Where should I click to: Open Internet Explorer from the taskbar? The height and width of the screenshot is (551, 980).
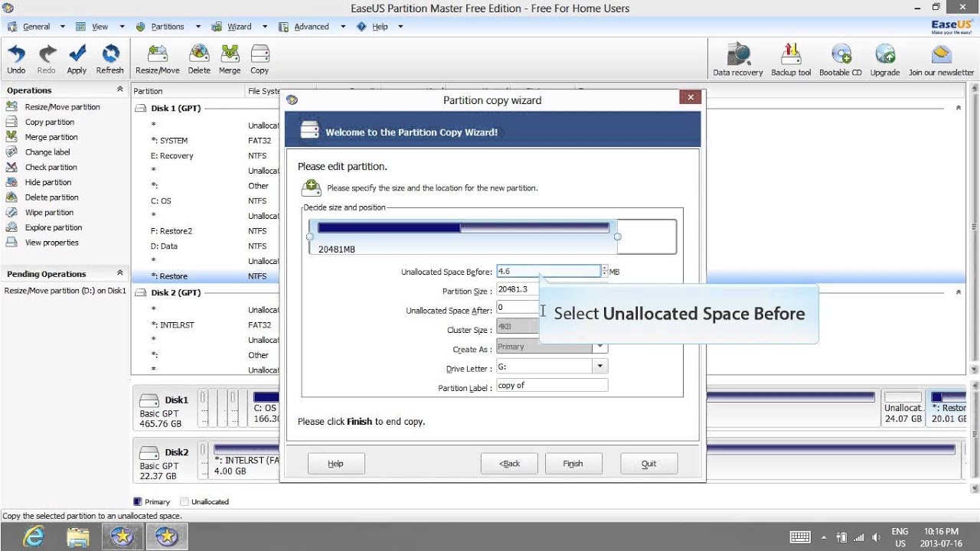tap(34, 536)
